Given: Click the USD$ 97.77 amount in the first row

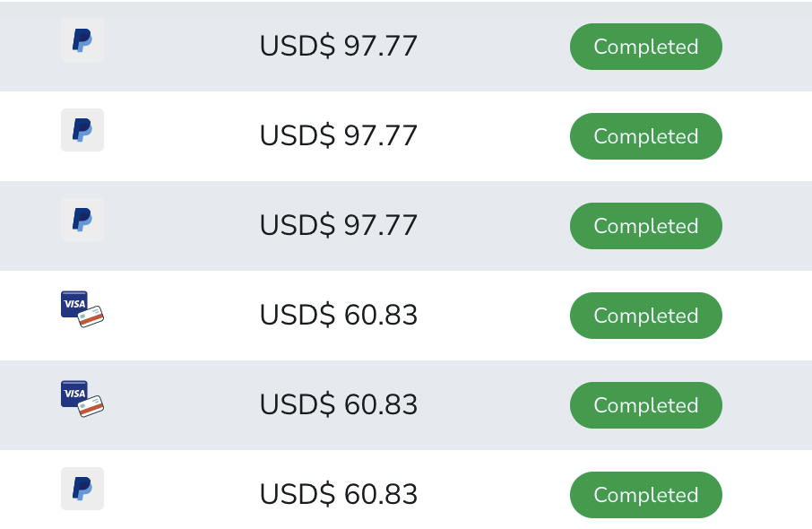Looking at the screenshot, I should click(x=338, y=47).
